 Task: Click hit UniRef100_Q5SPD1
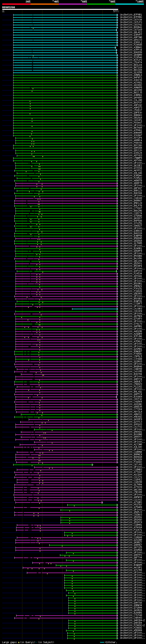coord(131,517)
